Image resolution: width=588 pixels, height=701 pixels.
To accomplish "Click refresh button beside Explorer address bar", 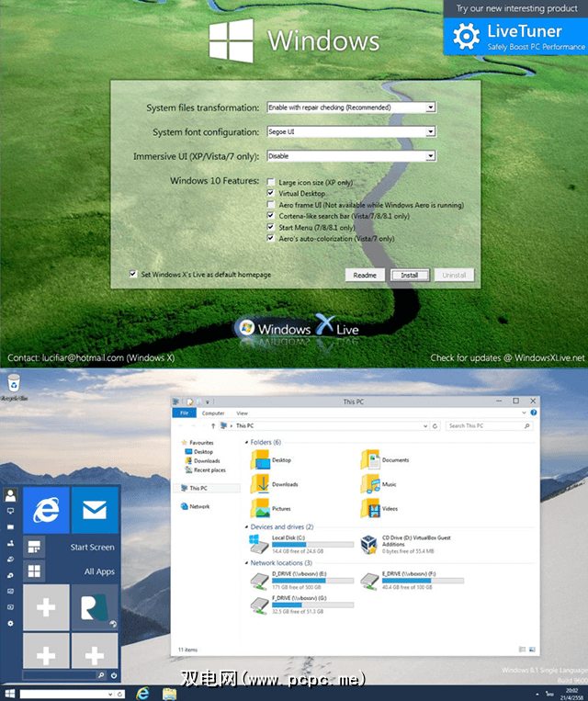I will pos(435,426).
